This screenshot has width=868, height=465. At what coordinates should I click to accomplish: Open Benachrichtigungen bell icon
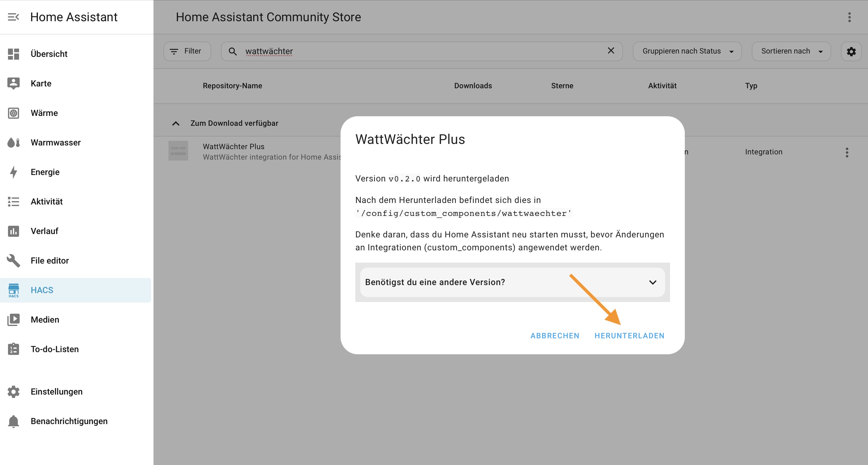tap(14, 421)
